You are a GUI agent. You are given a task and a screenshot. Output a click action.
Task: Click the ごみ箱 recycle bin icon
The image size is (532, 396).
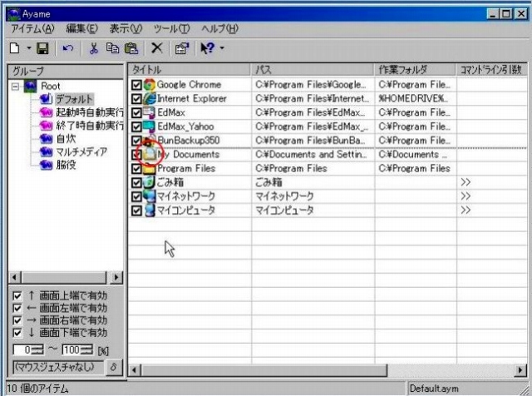(x=150, y=182)
